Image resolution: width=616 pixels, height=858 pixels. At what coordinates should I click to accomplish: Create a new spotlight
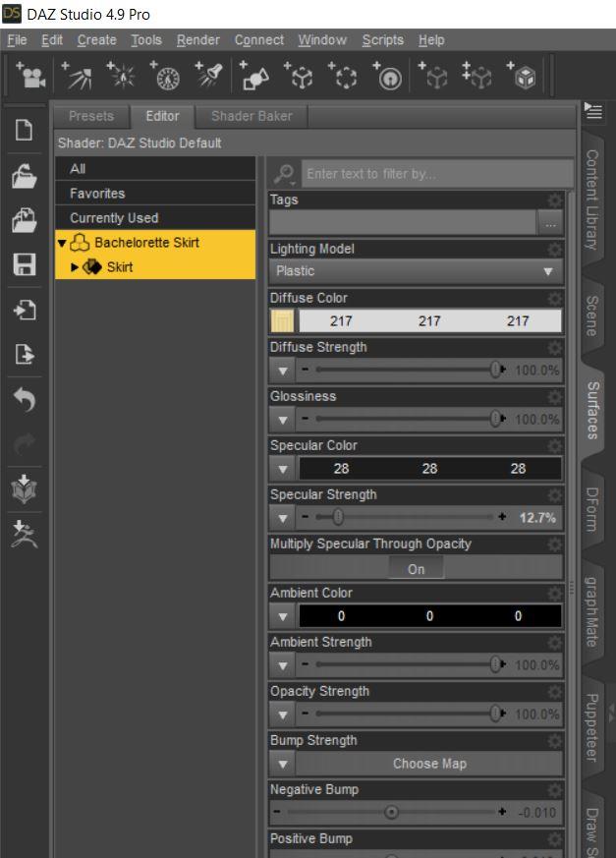point(209,76)
